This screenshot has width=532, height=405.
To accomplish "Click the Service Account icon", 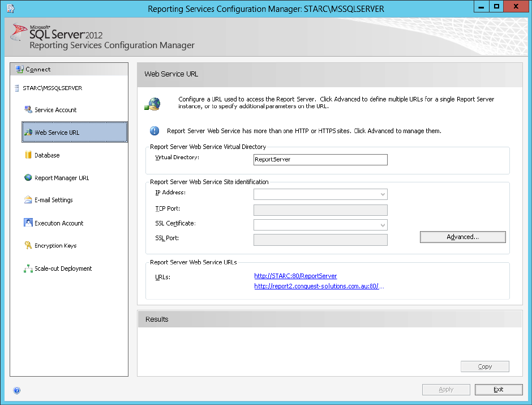I will pos(28,109).
